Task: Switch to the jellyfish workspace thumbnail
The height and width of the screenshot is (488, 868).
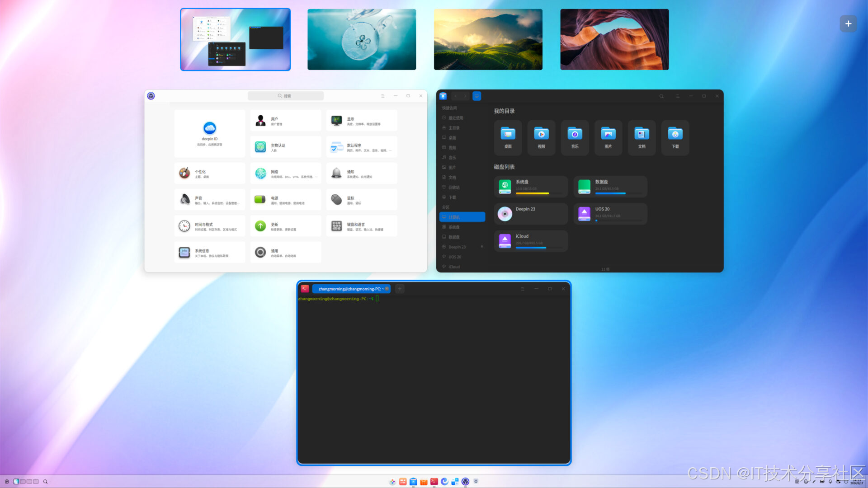Action: pyautogui.click(x=362, y=39)
